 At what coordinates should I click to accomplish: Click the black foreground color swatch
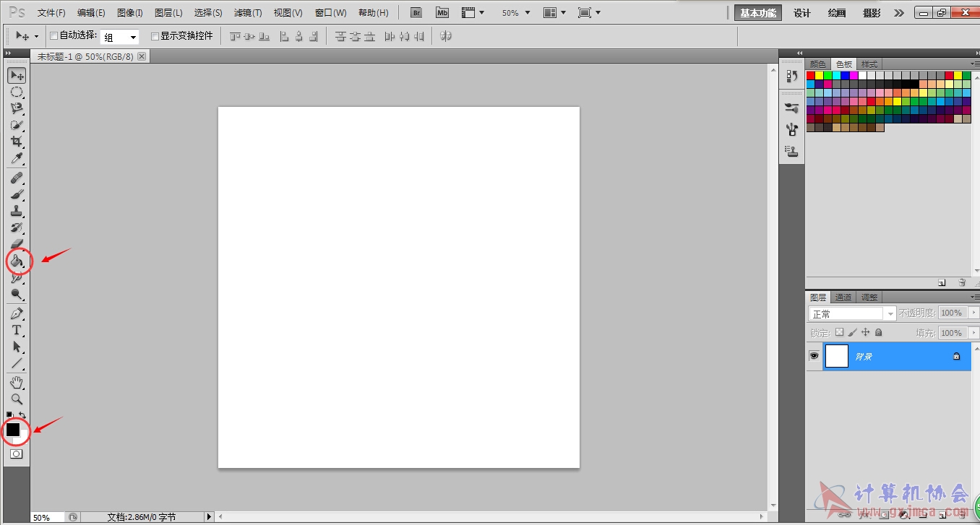pos(12,429)
